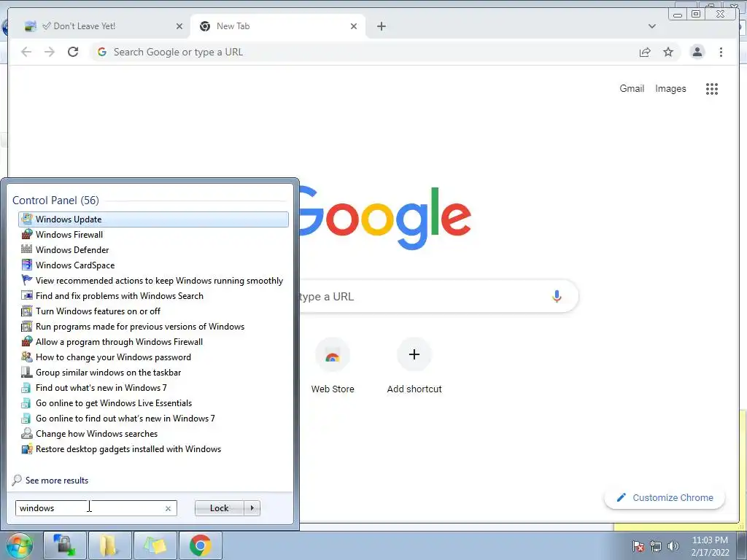The width and height of the screenshot is (747, 560).
Task: Open Windows Update from search results
Action: [x=153, y=219]
